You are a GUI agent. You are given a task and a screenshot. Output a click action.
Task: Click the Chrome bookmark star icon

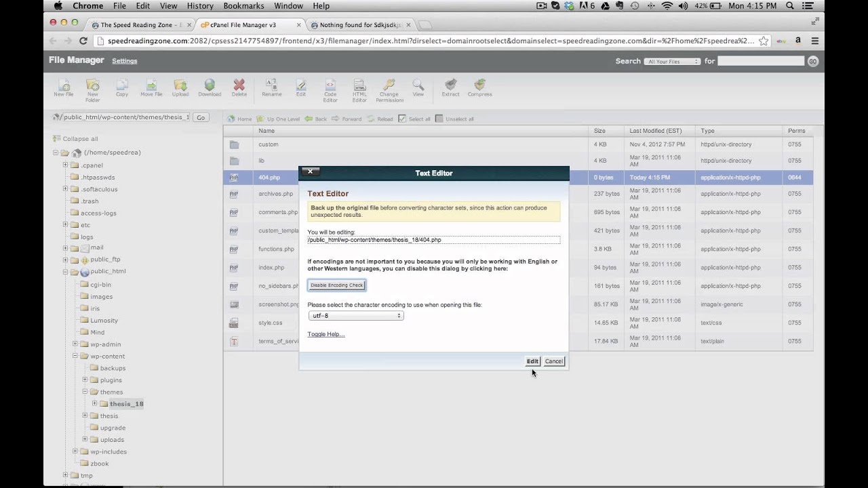click(764, 41)
